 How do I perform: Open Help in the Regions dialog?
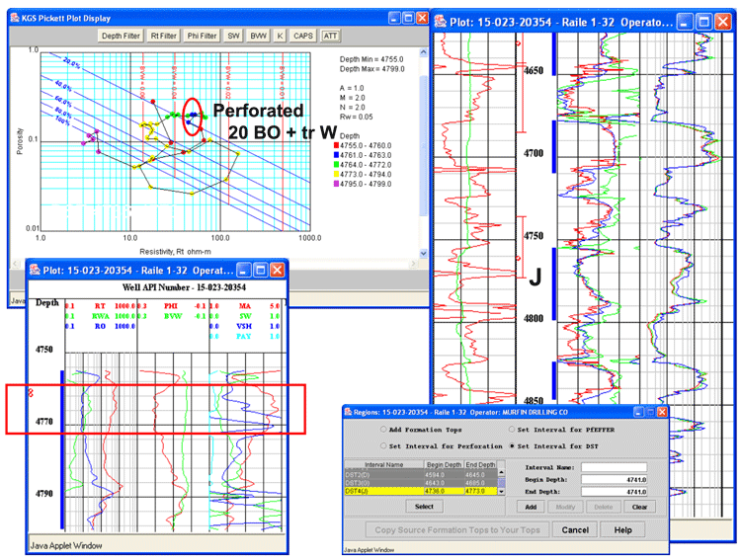[622, 529]
